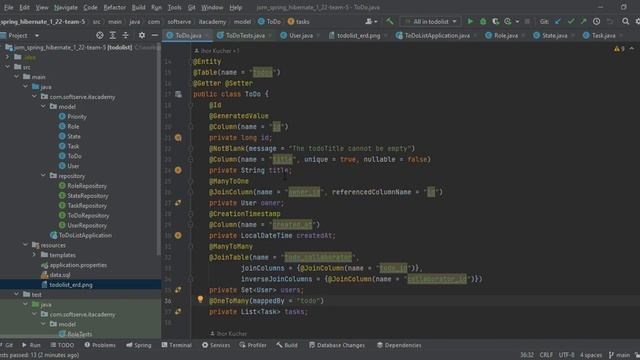Collapse the src folder
The width and height of the screenshot is (640, 360).
click(8, 67)
